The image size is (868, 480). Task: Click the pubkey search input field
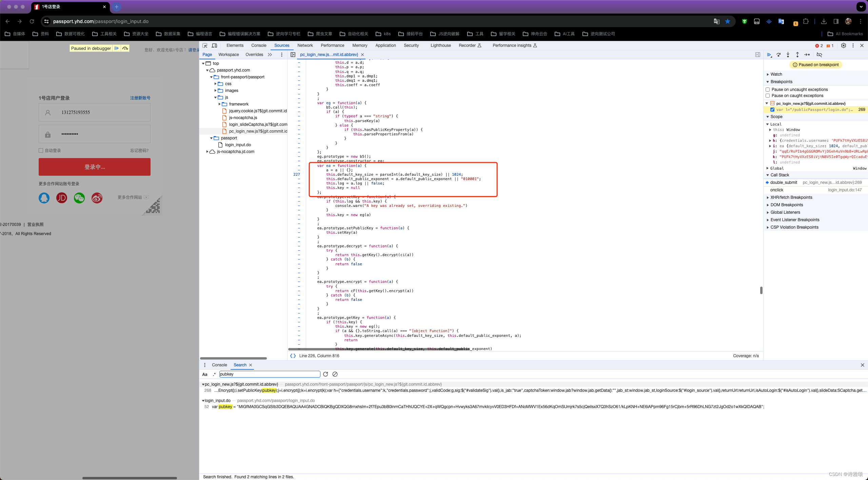click(x=270, y=374)
